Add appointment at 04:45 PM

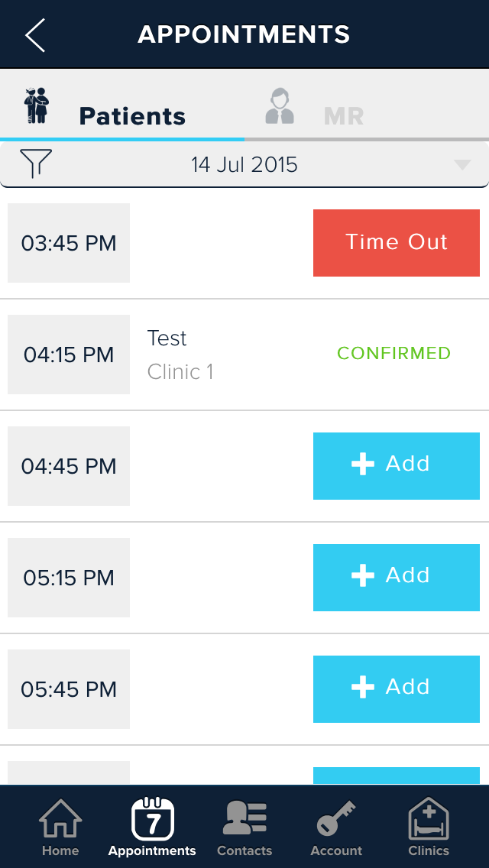[x=396, y=465]
